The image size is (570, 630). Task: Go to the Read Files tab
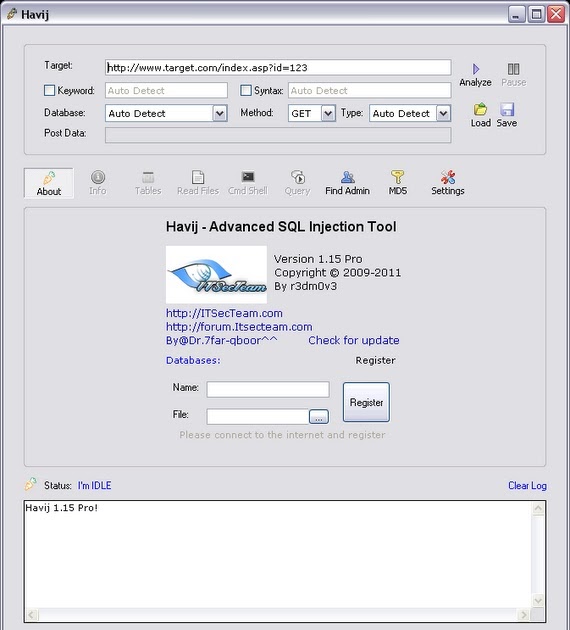[198, 183]
